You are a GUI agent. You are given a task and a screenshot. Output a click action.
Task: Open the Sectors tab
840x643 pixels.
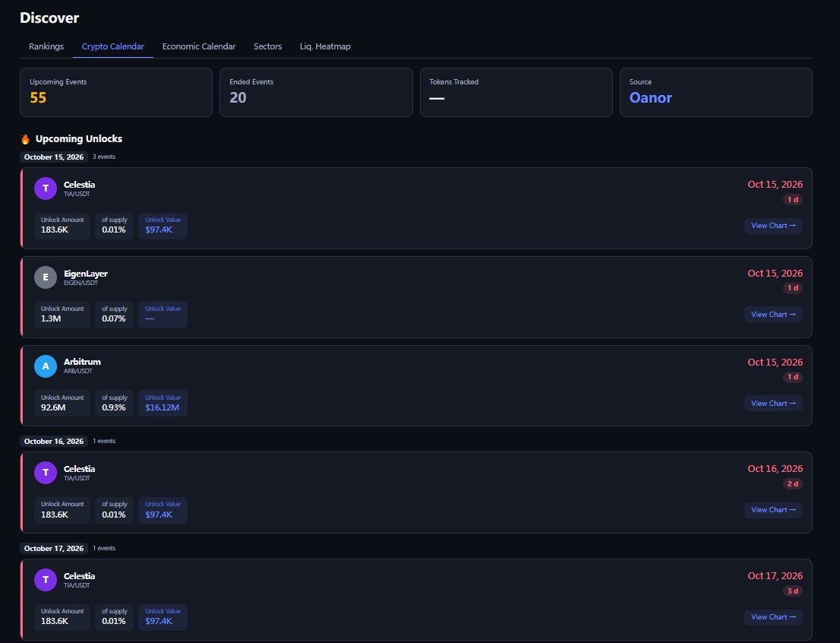point(267,46)
